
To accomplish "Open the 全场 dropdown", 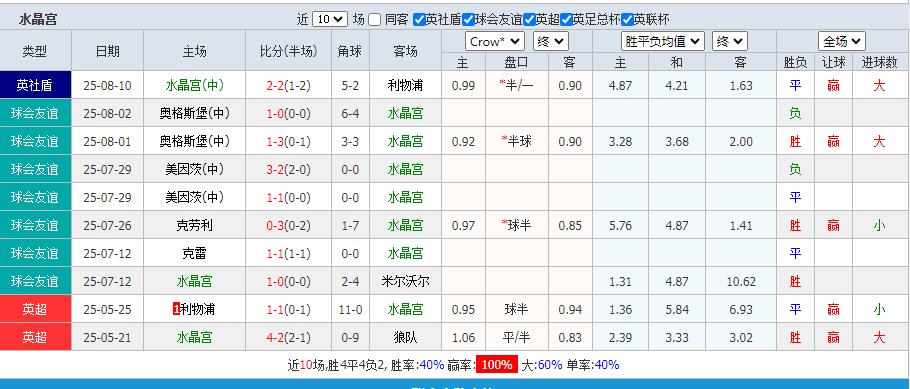I will [x=842, y=41].
